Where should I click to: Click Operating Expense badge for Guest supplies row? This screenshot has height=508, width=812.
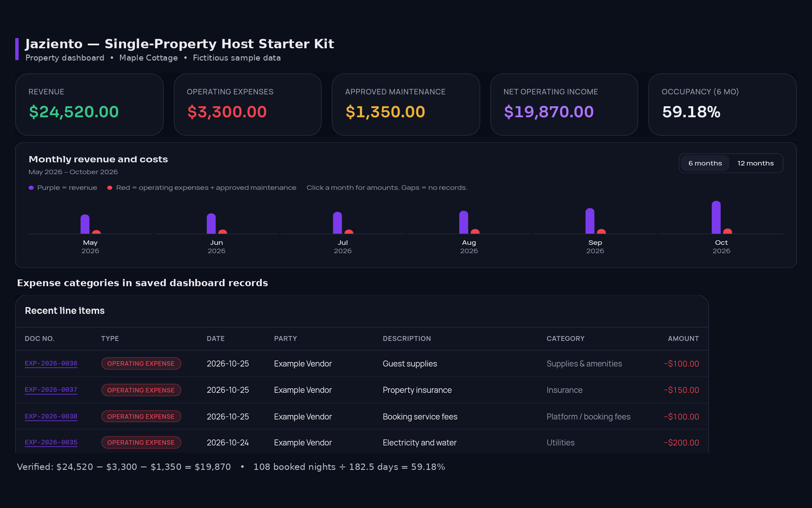141,364
